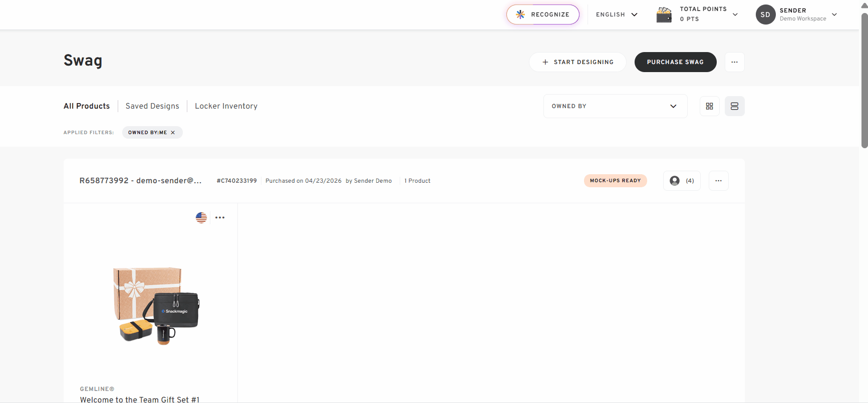Switch to Locker Inventory tab

click(x=226, y=106)
